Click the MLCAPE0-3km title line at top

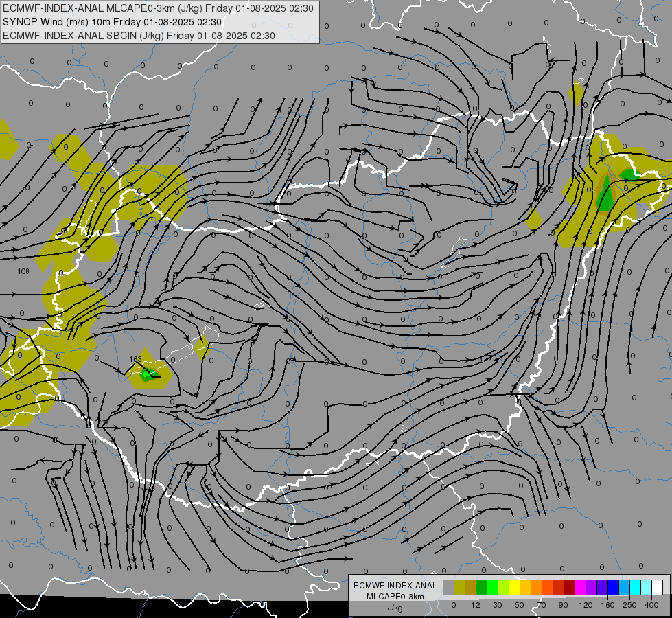pyautogui.click(x=158, y=8)
